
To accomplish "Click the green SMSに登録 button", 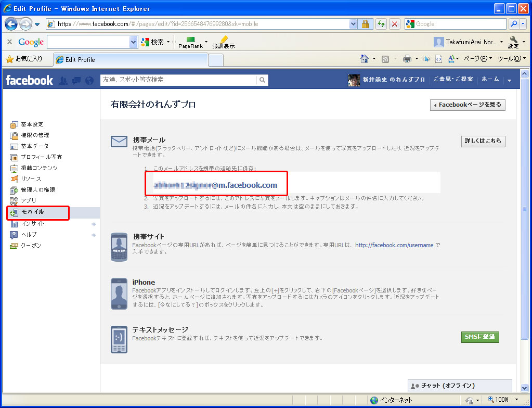I will [x=480, y=337].
